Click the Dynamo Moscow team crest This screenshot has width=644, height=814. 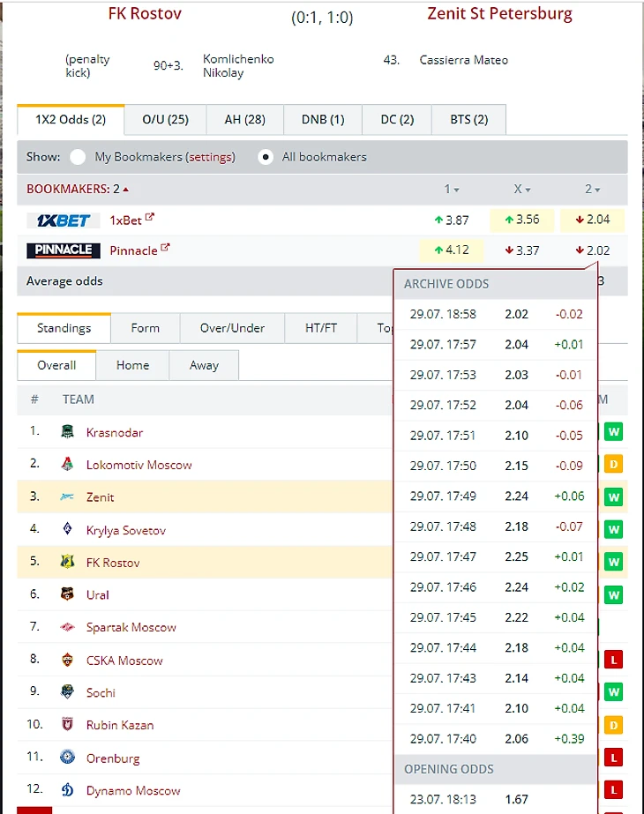[68, 791]
